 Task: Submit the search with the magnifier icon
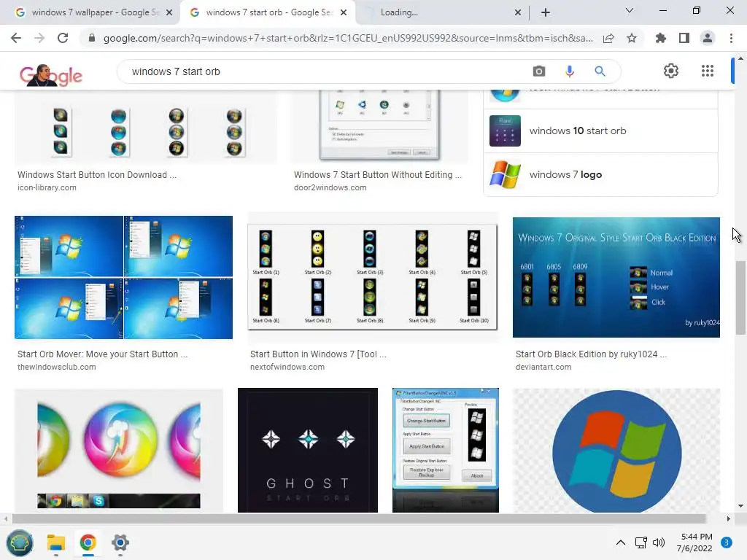[x=600, y=71]
